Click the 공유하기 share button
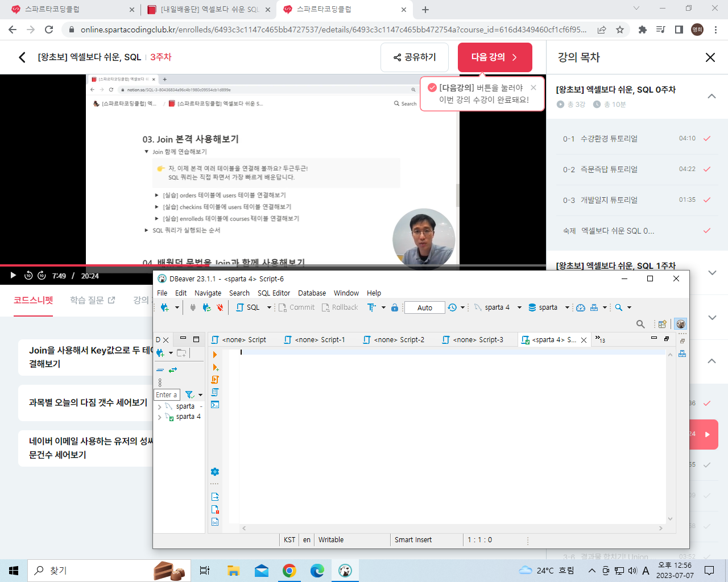The height and width of the screenshot is (582, 728). pyautogui.click(x=415, y=57)
